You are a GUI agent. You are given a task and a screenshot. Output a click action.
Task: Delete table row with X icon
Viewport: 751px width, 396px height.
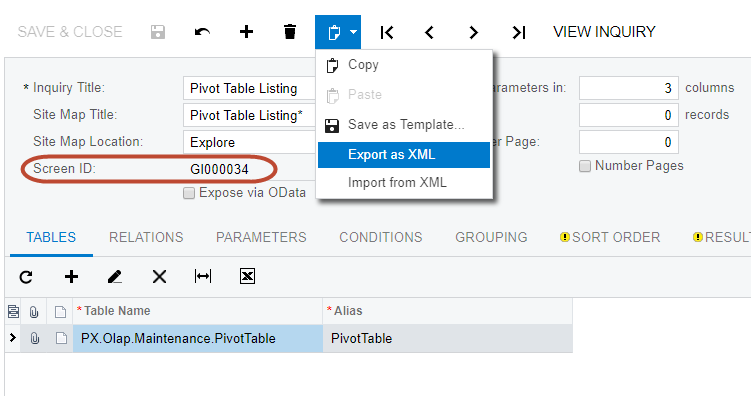159,277
